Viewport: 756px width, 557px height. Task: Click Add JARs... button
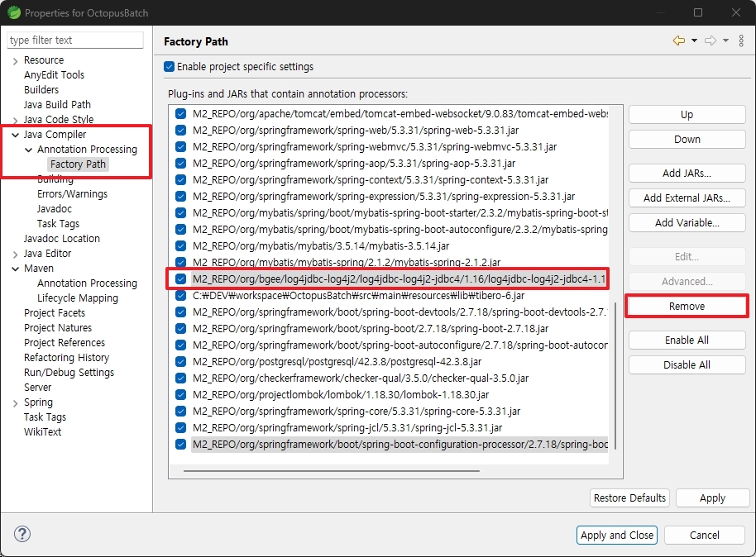[x=687, y=173]
